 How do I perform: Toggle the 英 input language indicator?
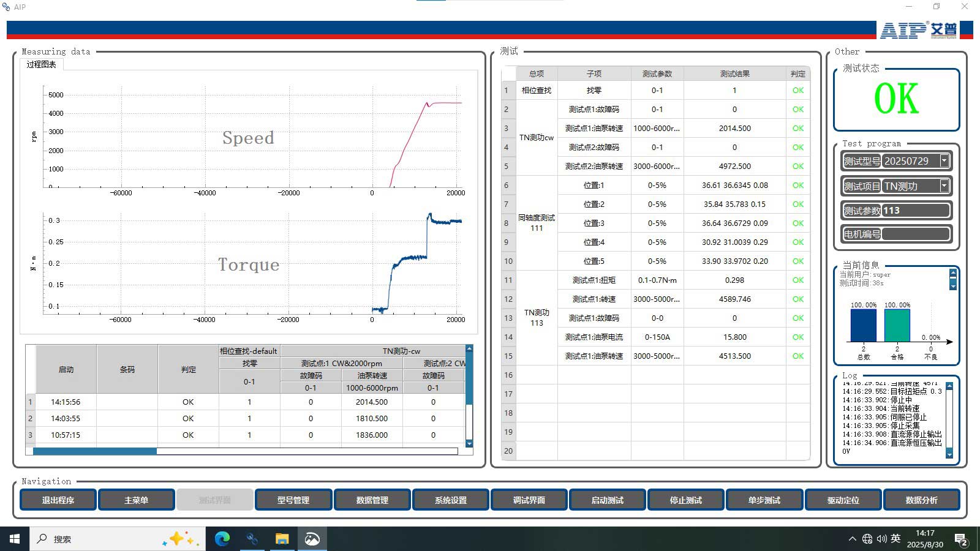pyautogui.click(x=895, y=539)
